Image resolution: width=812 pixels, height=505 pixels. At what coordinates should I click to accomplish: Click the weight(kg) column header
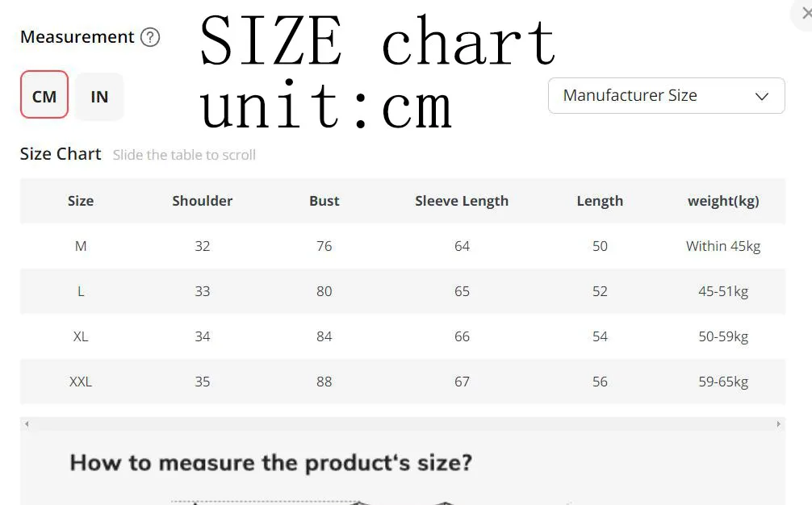[x=723, y=201]
